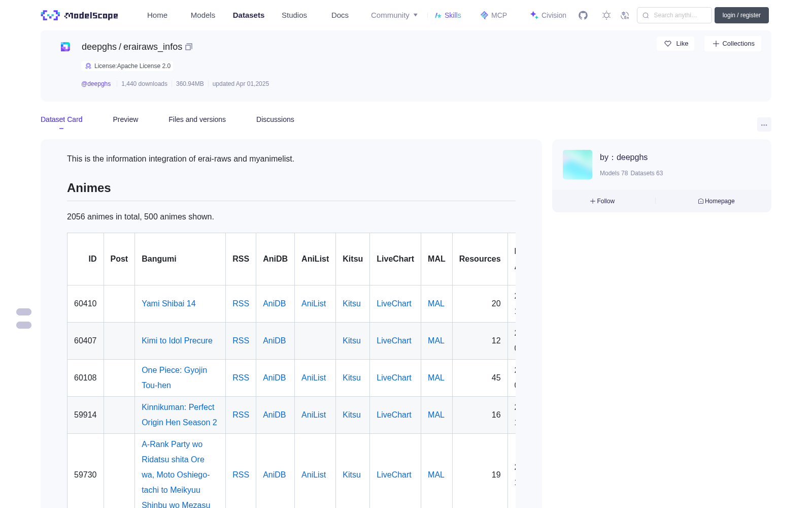The width and height of the screenshot is (812, 508).
Task: Click the '1,440 downloads' text
Action: point(144,84)
